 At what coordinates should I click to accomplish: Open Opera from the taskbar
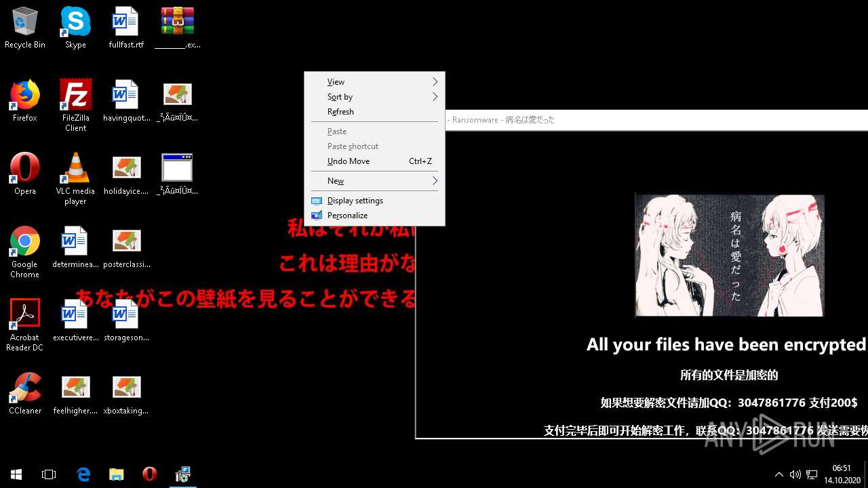point(150,474)
